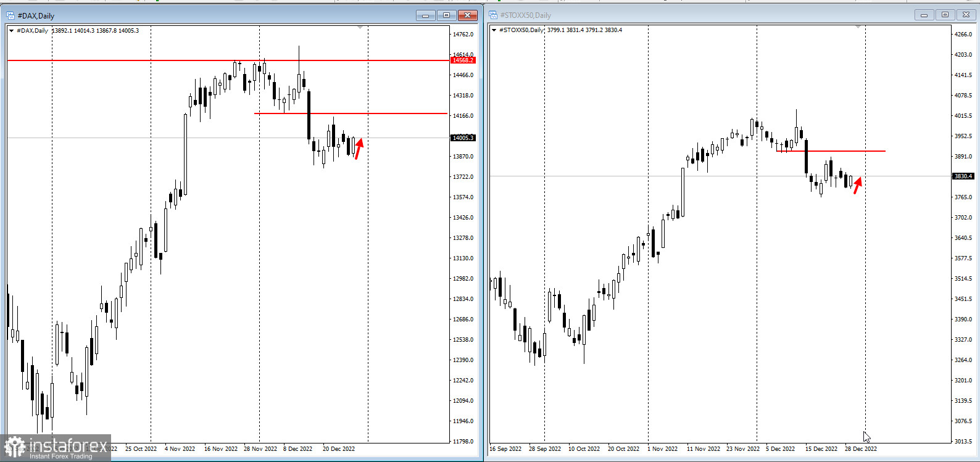980x462 pixels.
Task: Click the chart icon in the #STOXX50,Daily title bar
Action: pos(493,15)
